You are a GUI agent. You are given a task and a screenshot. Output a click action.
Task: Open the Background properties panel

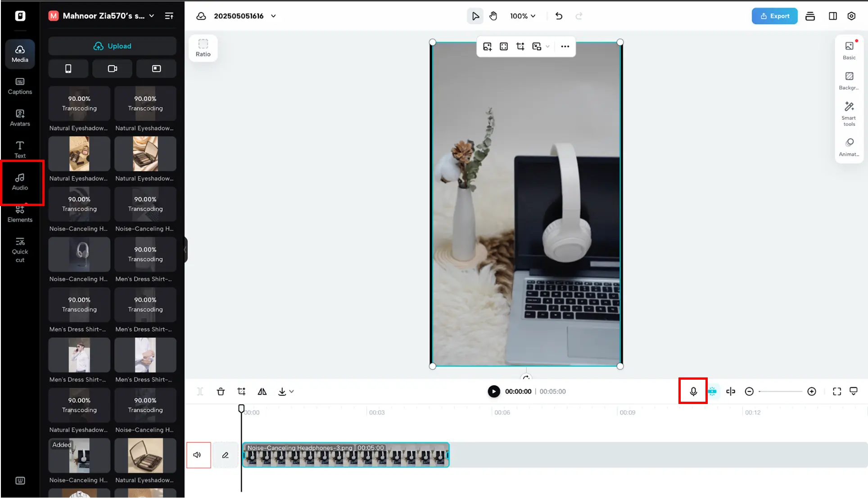[x=849, y=81]
